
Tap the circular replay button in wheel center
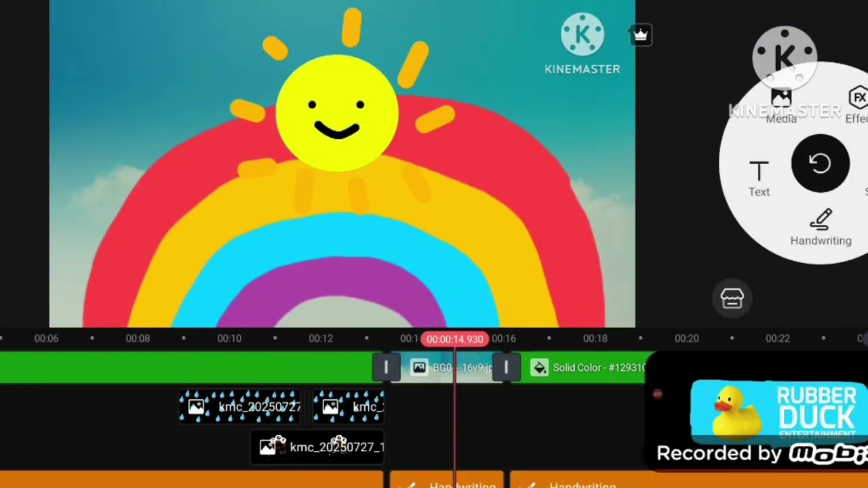(x=821, y=163)
